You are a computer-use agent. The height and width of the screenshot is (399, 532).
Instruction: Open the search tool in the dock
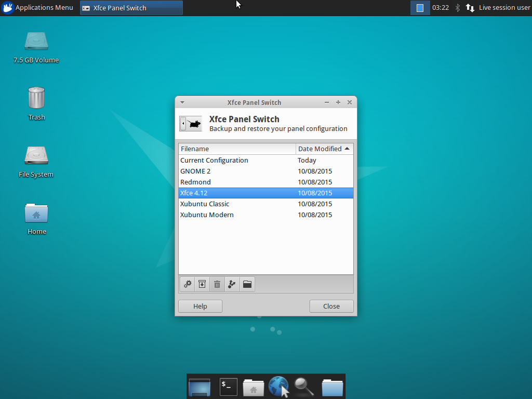pos(304,386)
